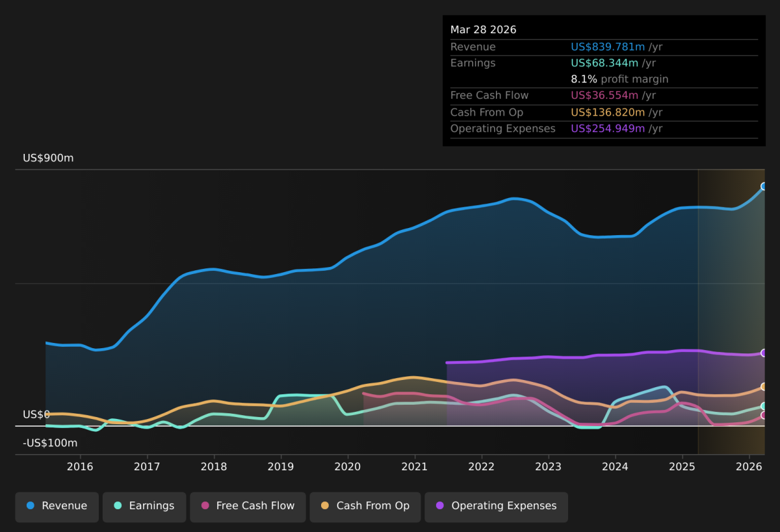
Task: Click the blue Revenue legend dot
Action: pos(30,505)
